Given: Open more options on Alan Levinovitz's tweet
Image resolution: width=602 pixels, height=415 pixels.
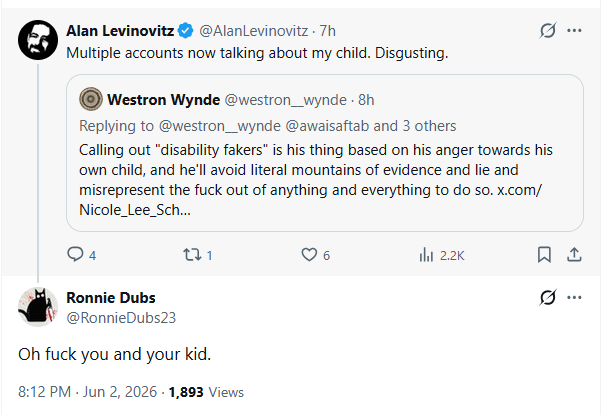Looking at the screenshot, I should click(574, 30).
